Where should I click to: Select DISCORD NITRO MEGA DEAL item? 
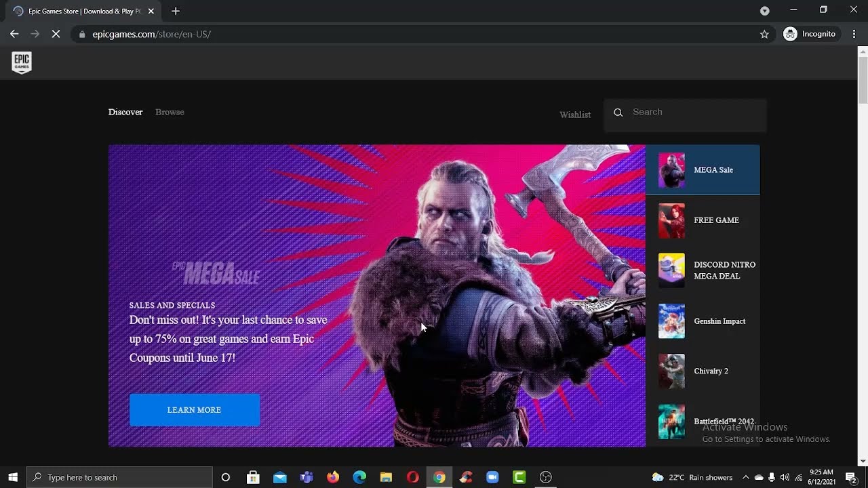(x=703, y=270)
